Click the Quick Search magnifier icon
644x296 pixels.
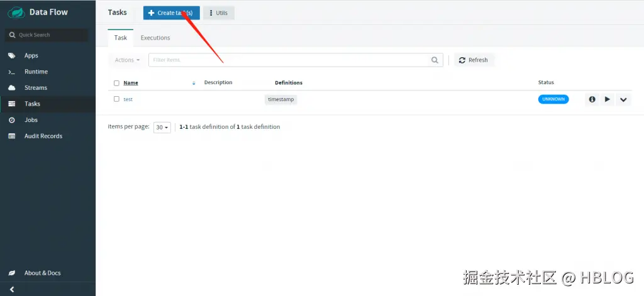pos(13,35)
